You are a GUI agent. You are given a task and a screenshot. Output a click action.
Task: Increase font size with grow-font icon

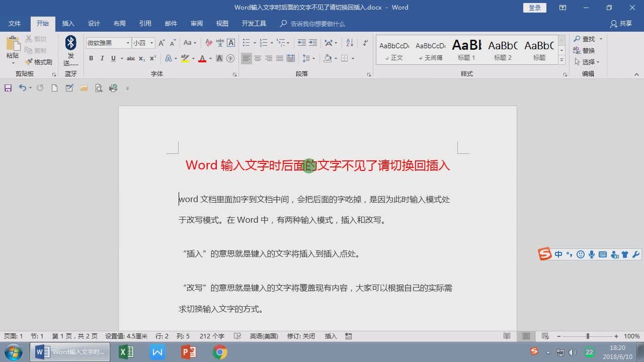point(162,43)
